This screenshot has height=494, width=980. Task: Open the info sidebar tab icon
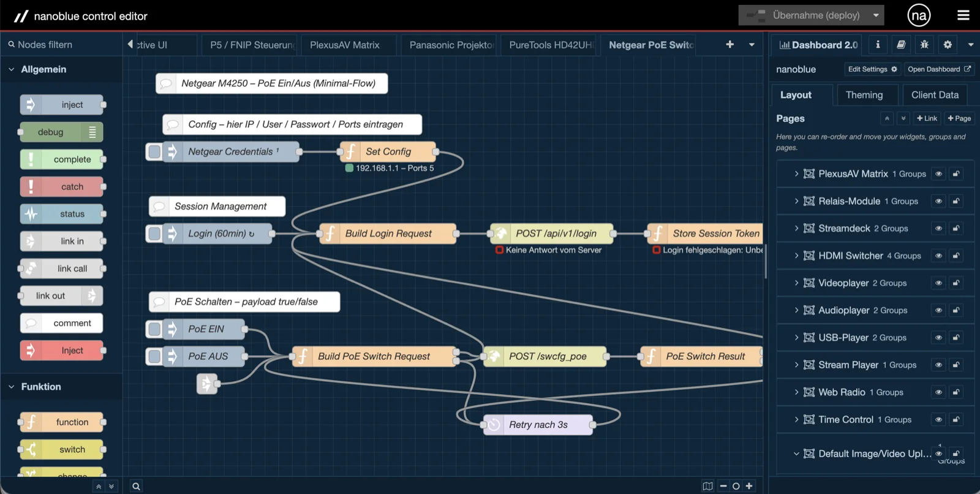tap(878, 45)
